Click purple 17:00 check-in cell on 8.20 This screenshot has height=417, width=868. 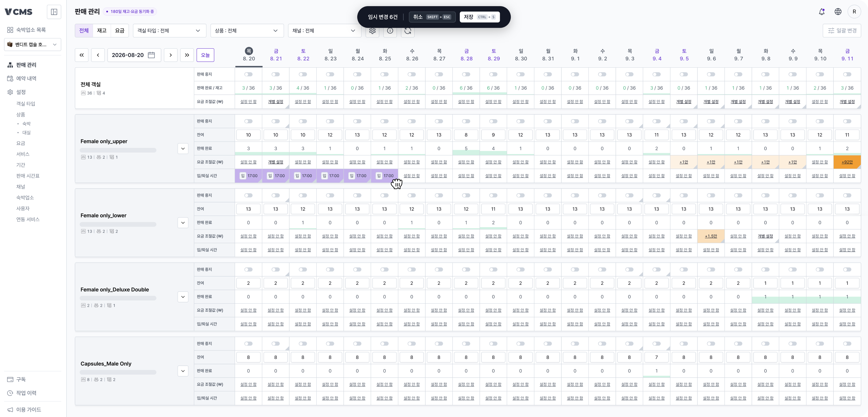coord(248,176)
